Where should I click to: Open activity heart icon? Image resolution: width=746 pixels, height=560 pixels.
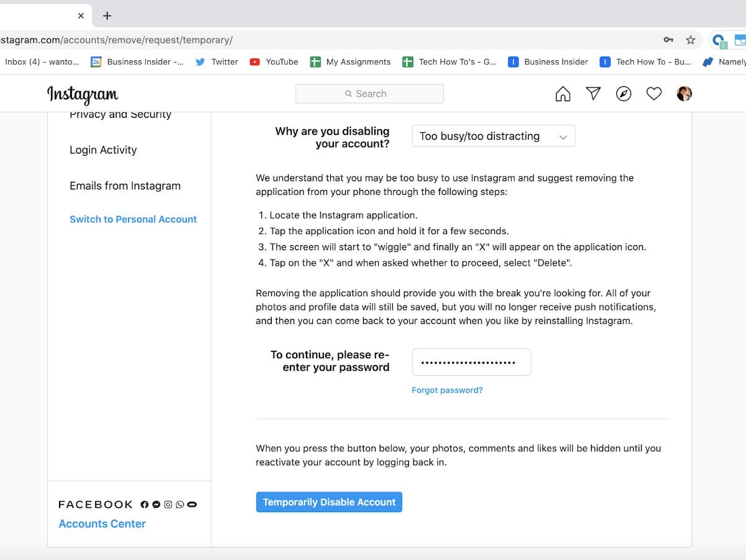[654, 94]
